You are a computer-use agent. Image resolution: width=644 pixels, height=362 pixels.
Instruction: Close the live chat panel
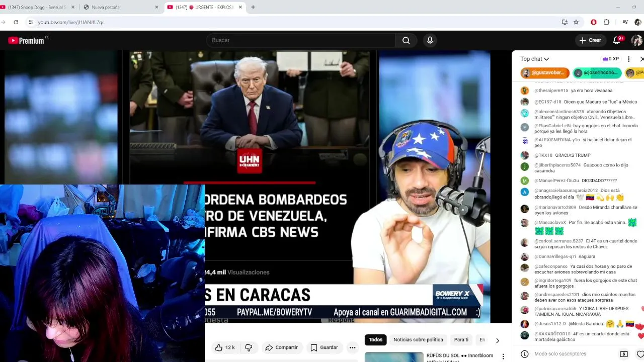(641, 59)
